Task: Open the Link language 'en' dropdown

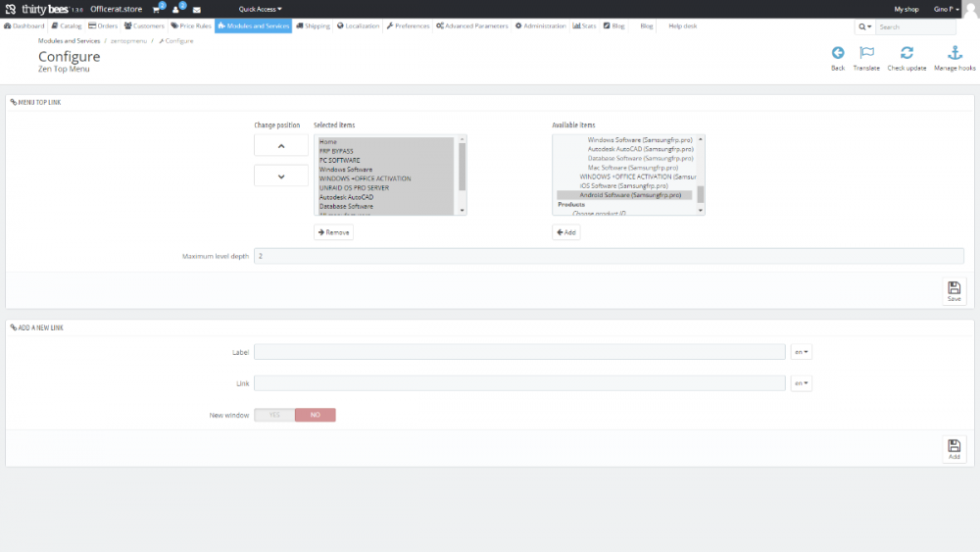Action: point(801,383)
